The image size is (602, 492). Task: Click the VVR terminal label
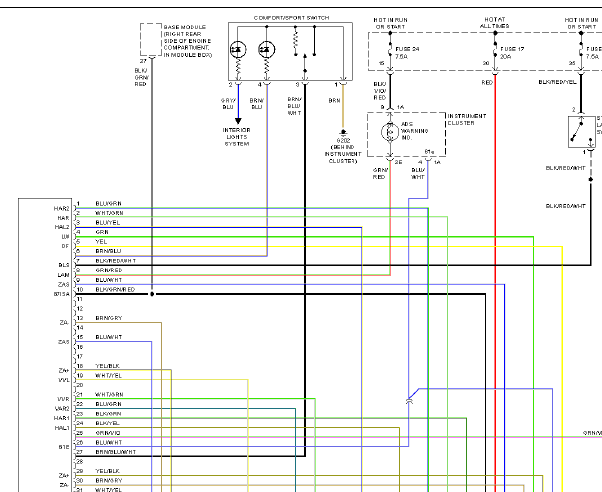63,399
